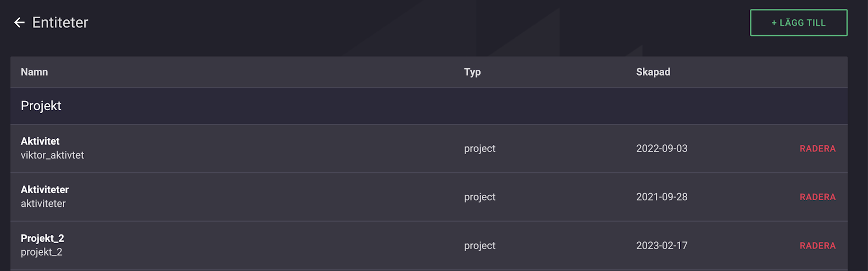Screen dimensions: 868x271
Task: Open the Aktiviteter entity row title
Action: tap(44, 190)
